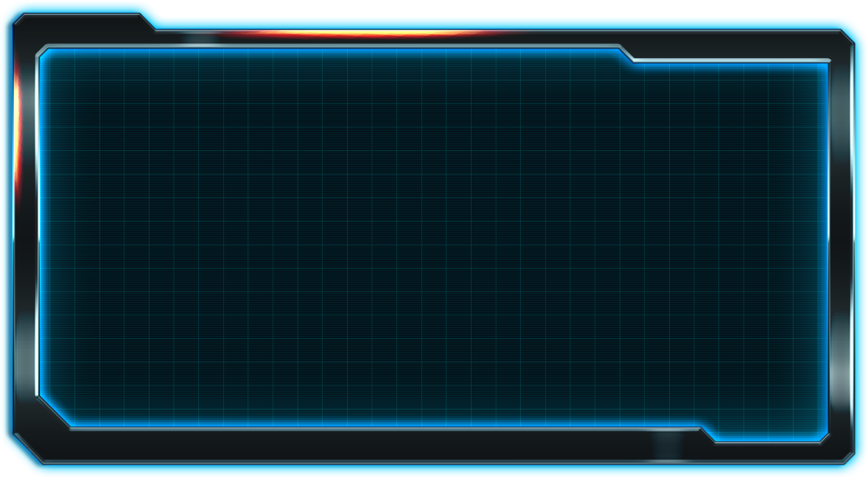The width and height of the screenshot is (868, 478).
Task: Click the top-left rounded corner of the frame
Action: coord(15,15)
